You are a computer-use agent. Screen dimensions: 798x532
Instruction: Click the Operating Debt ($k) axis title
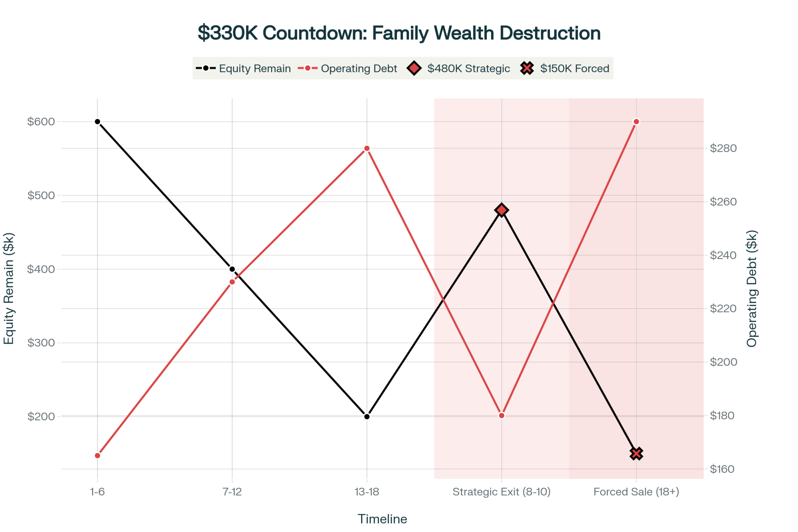[752, 288]
